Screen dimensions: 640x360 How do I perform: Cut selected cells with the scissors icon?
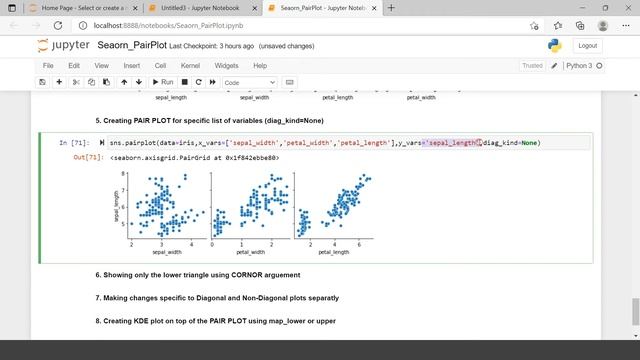tap(76, 82)
